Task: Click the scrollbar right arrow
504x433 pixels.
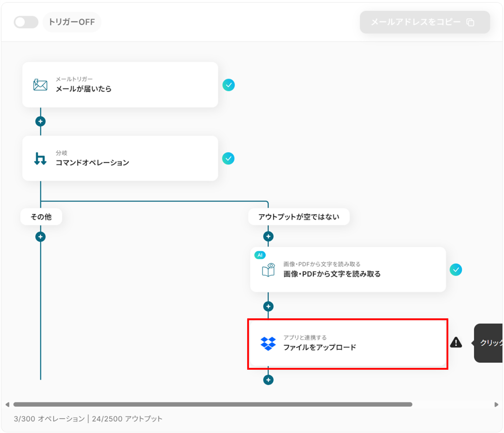Action: 496,404
